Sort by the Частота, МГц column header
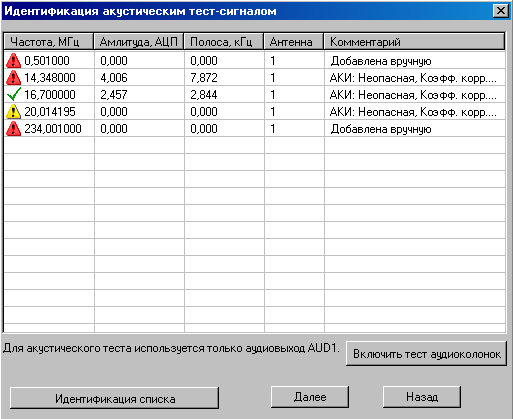Screen dimensions: 513x419 [49, 42]
